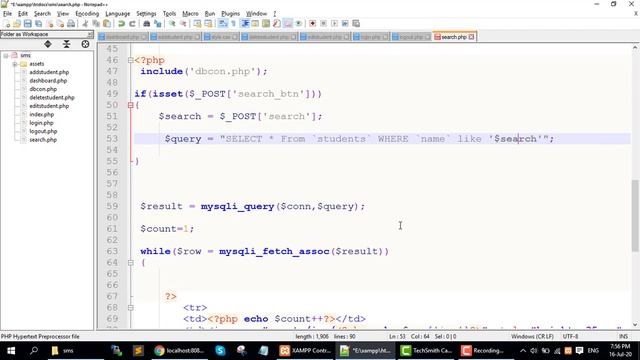
Task: Open the Plugins menu
Action: (x=231, y=13)
